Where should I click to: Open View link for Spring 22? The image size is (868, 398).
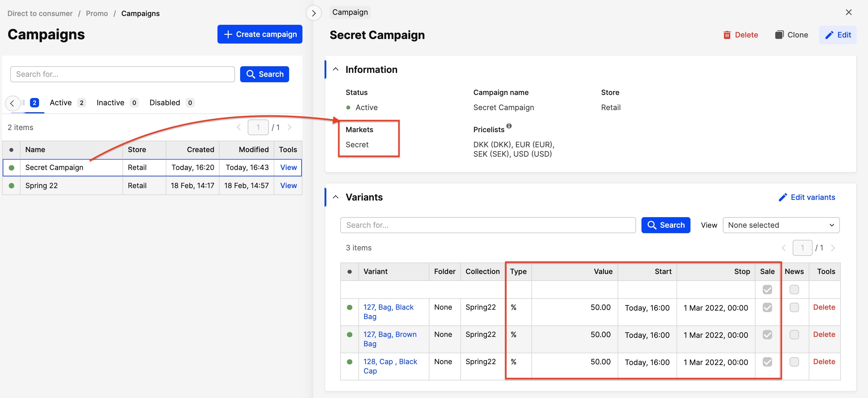coord(288,186)
